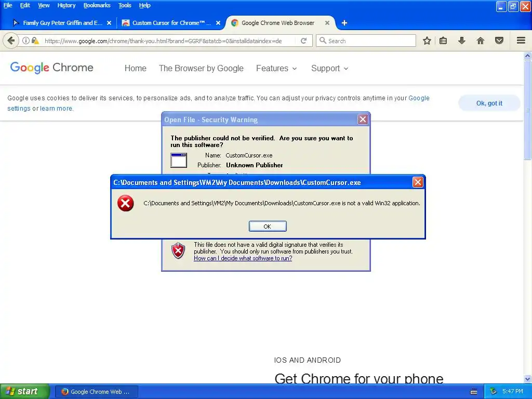
Task: Close the Open File Security Warning dialog
Action: point(363,119)
